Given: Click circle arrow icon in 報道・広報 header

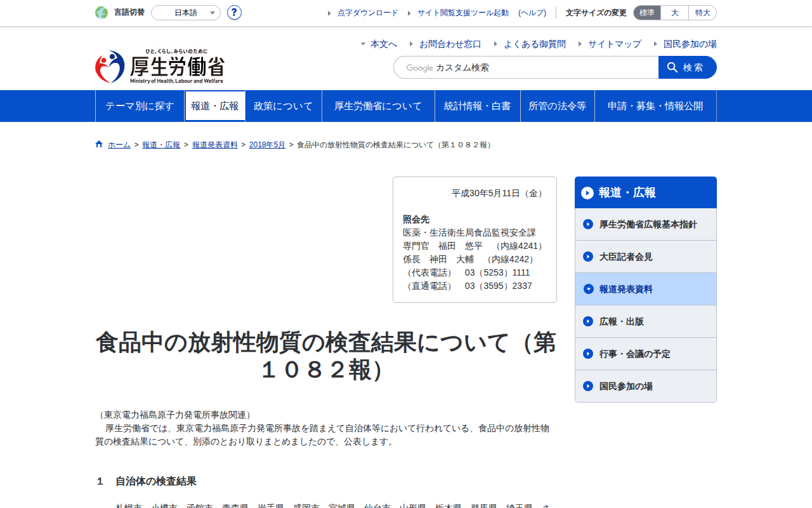Looking at the screenshot, I should click(x=587, y=193).
